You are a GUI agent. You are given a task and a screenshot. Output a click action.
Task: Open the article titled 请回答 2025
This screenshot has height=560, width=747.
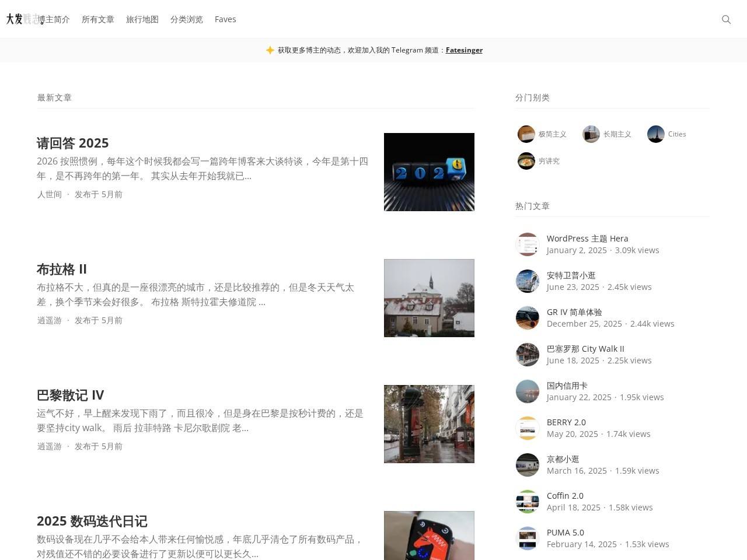tap(73, 143)
